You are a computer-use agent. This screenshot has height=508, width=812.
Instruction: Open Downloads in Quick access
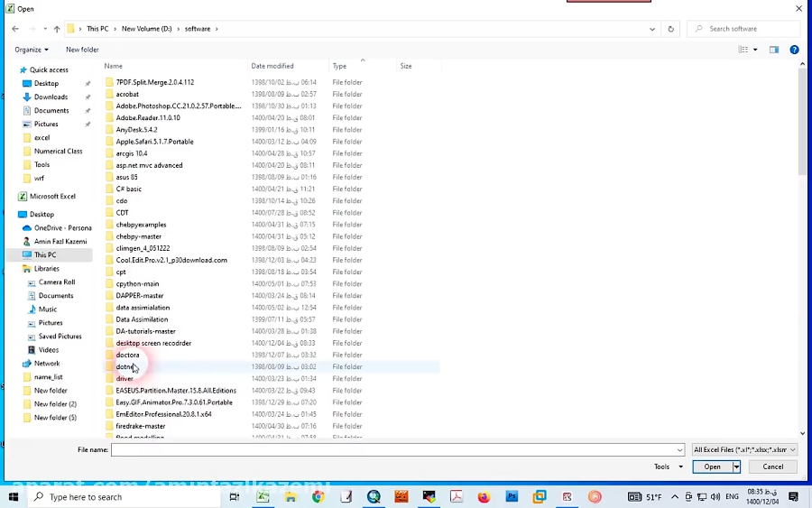(51, 97)
